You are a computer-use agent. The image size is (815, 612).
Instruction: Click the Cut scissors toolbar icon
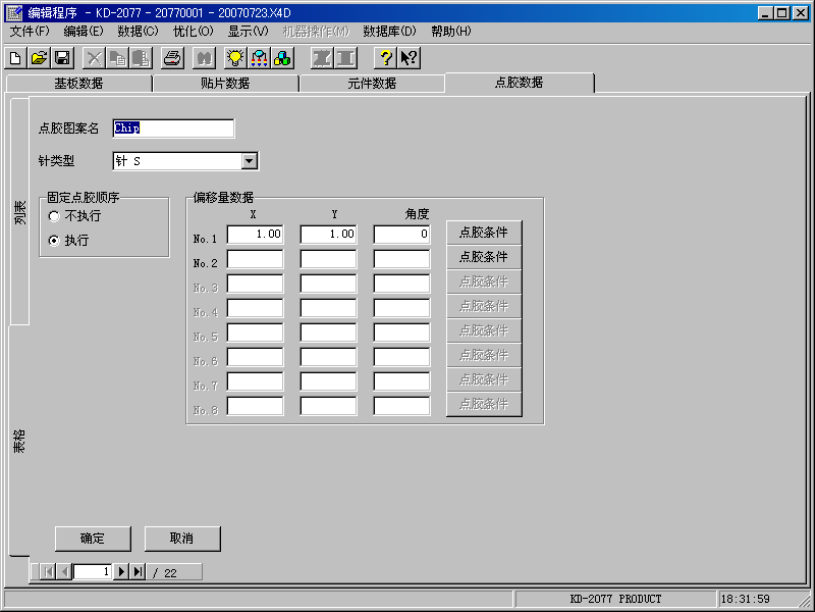pyautogui.click(x=94, y=58)
